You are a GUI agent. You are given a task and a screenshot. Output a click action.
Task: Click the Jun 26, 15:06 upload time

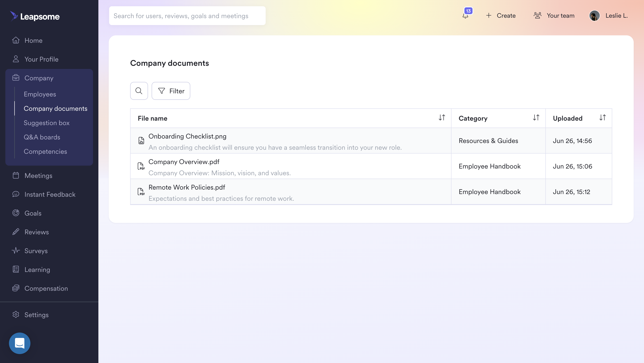(x=572, y=166)
